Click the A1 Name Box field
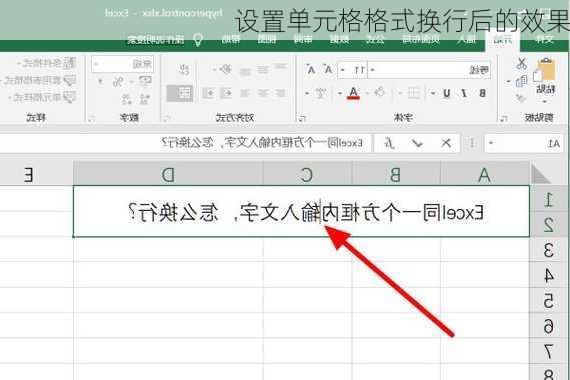This screenshot has width=570, height=380. point(524,143)
